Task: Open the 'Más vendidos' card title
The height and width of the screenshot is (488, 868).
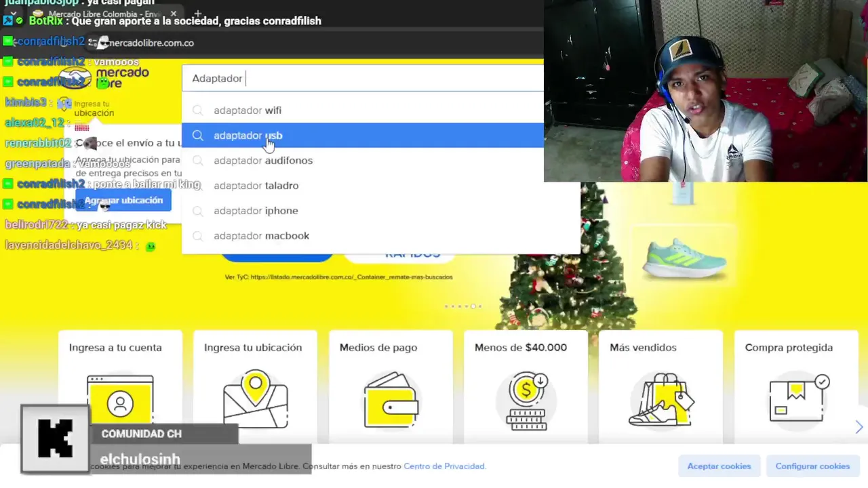Action: 643,348
